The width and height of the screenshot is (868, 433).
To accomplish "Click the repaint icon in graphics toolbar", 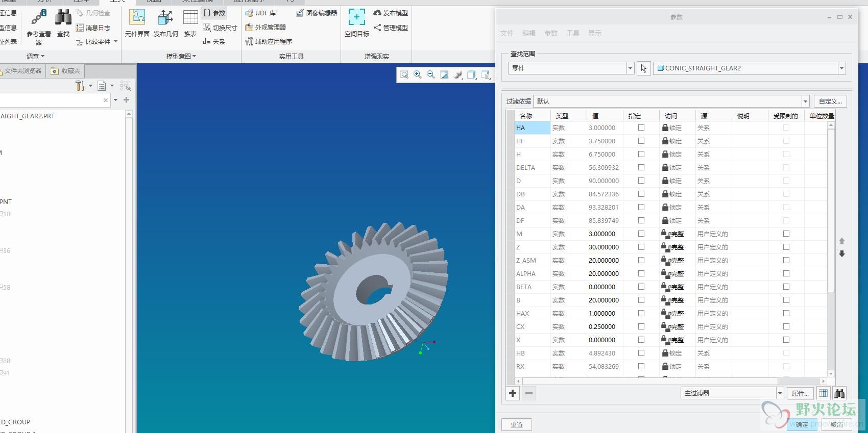I will click(444, 74).
